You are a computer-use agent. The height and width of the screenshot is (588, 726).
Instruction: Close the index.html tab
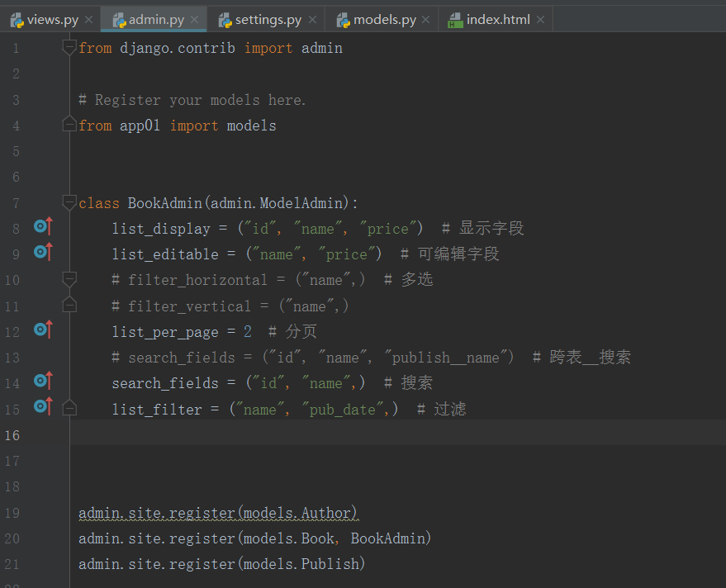click(x=541, y=20)
